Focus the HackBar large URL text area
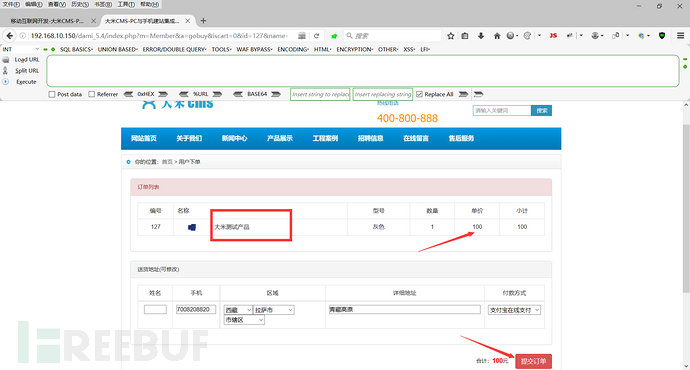The image size is (690, 370). pyautogui.click(x=363, y=71)
